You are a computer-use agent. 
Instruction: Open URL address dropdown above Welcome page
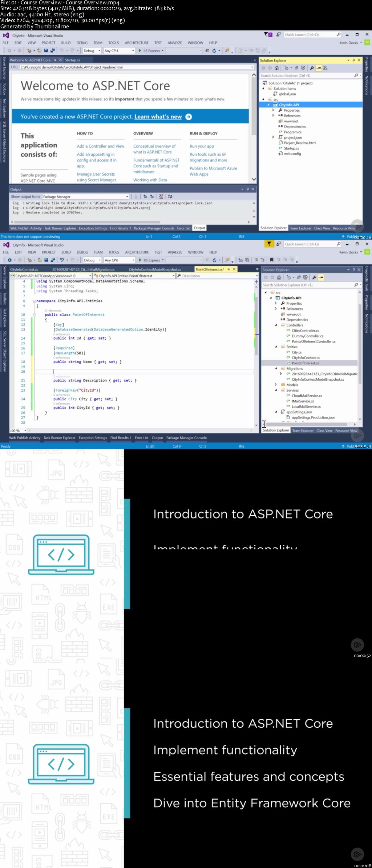click(252, 67)
